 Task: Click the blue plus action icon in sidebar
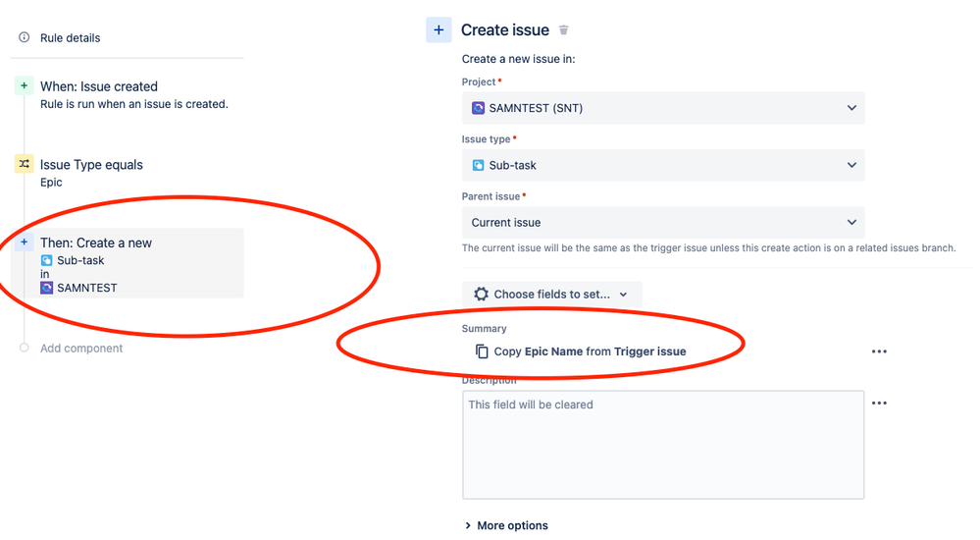24,243
